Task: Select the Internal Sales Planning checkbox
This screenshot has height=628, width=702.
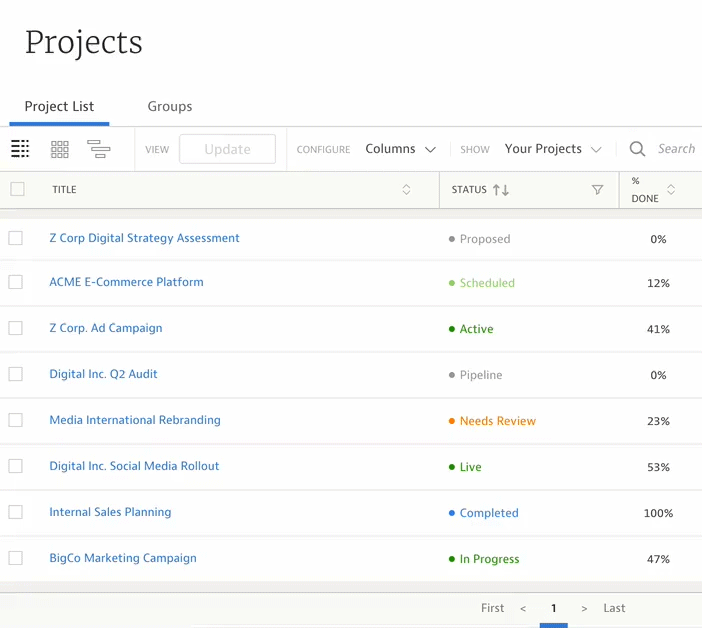Action: 16,512
